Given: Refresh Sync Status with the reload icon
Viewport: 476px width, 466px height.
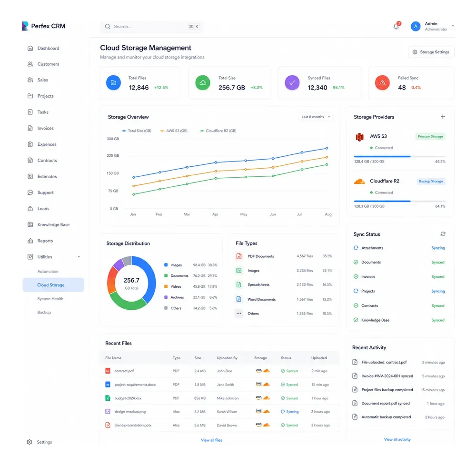Looking at the screenshot, I should (x=443, y=234).
